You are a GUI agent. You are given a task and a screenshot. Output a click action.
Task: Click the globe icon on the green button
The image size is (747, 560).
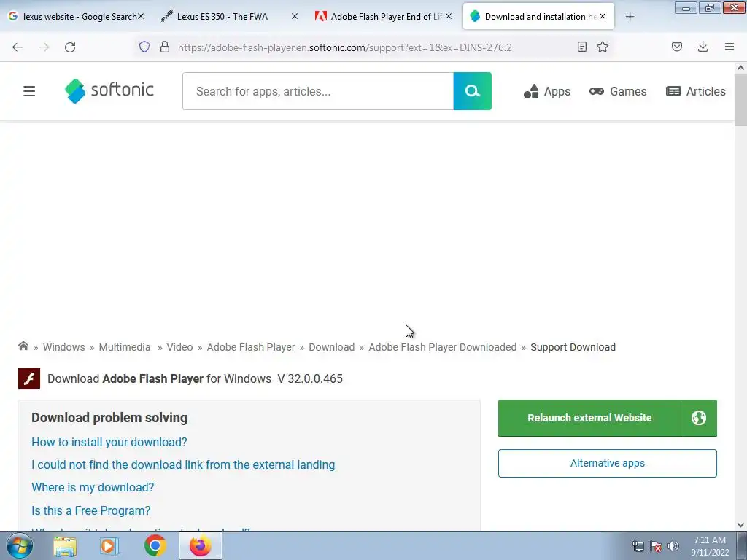coord(699,418)
